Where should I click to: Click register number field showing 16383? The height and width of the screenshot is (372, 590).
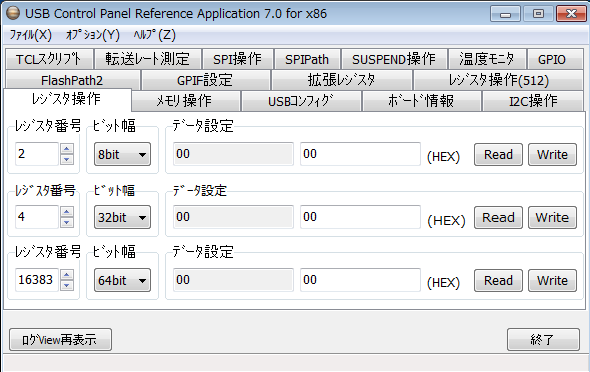pos(36,280)
